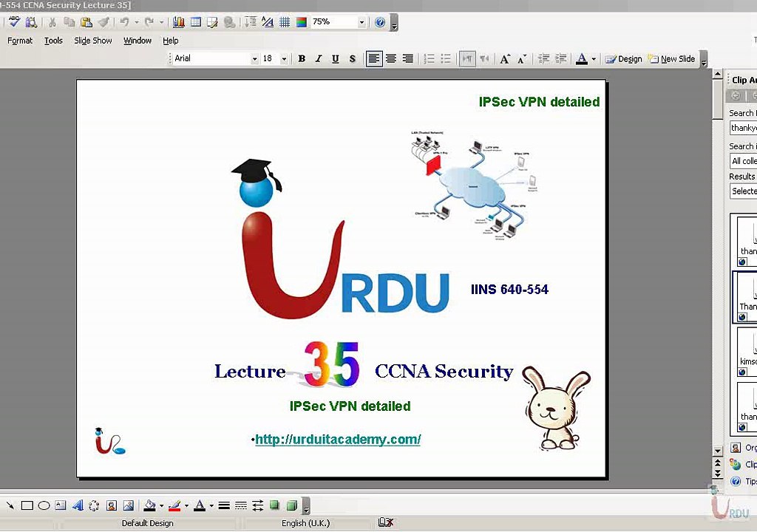Open the 75% zoom dropdown
Viewport: 757px width, 532px height.
click(x=361, y=21)
